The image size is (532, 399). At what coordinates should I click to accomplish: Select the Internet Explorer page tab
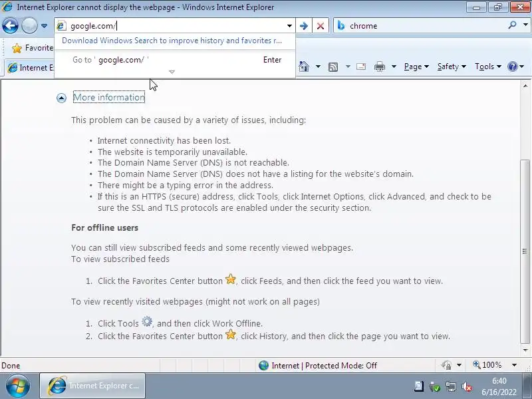click(30, 68)
